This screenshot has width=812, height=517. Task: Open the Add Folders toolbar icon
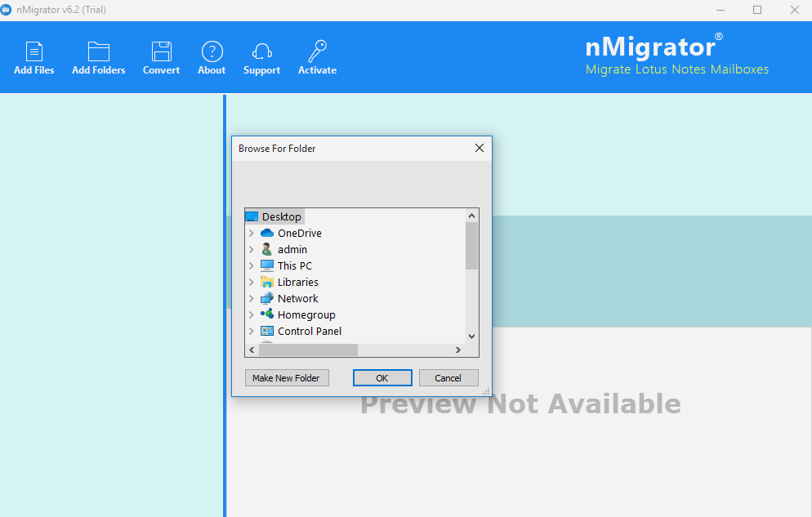click(99, 51)
